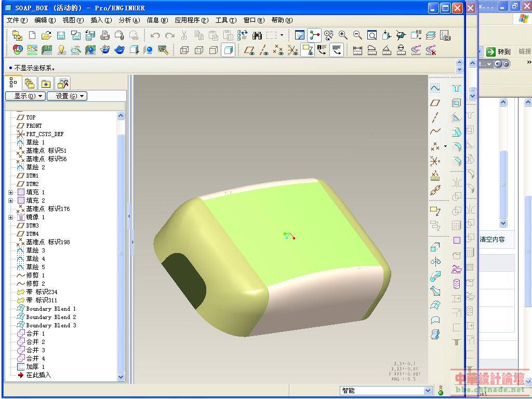Expand the 镜像 1 tree node

click(11, 217)
